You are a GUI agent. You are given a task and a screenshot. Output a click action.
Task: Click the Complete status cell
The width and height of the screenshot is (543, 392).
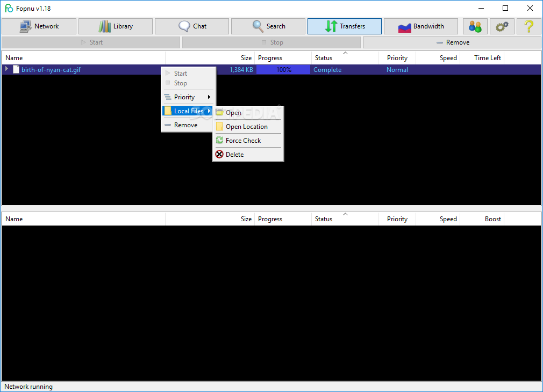[327, 70]
